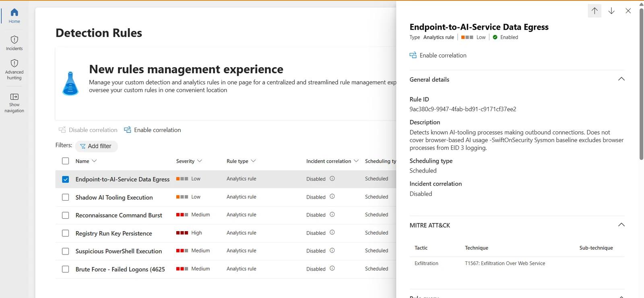Viewport: 644px width, 298px height.
Task: Close the rule details panel
Action: pyautogui.click(x=628, y=11)
